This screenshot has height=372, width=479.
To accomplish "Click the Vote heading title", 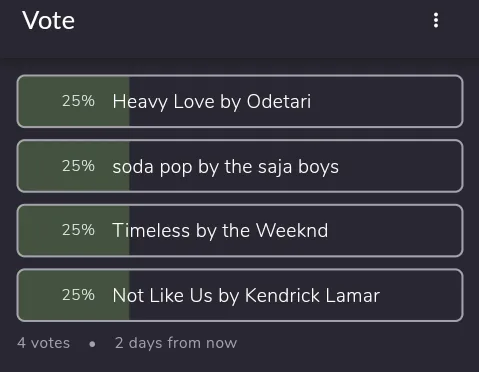I will pyautogui.click(x=49, y=21).
